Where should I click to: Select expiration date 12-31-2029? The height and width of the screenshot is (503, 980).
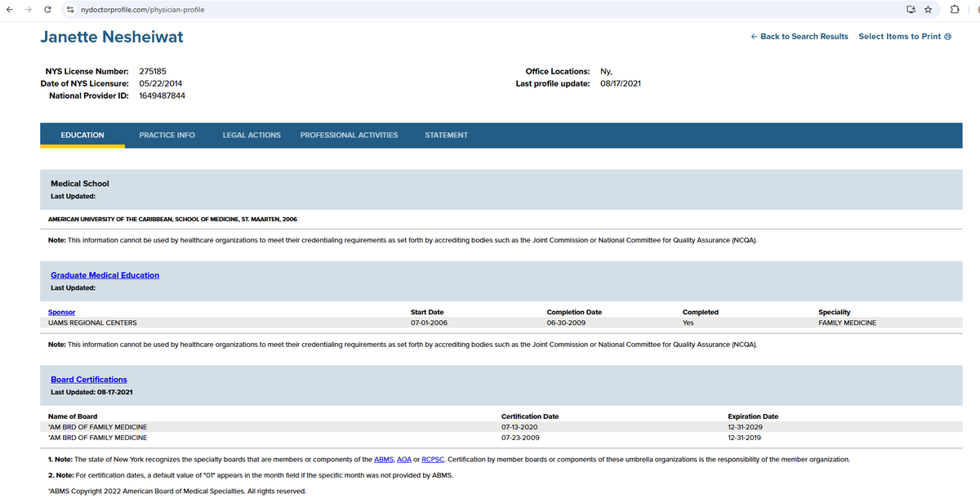(x=745, y=427)
